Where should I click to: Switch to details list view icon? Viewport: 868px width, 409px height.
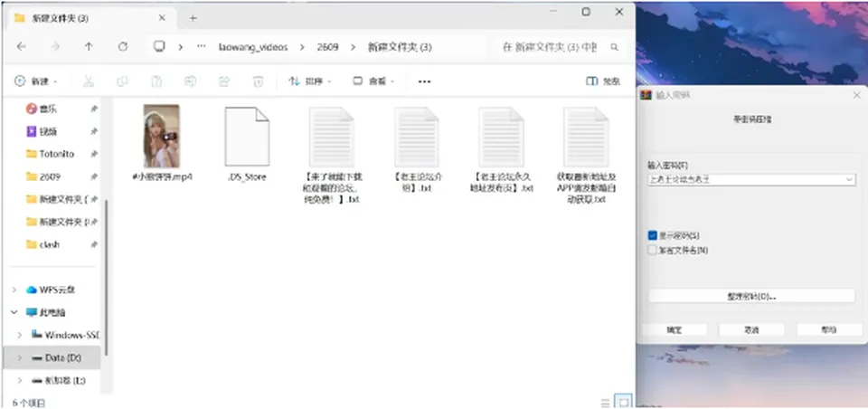(605, 403)
